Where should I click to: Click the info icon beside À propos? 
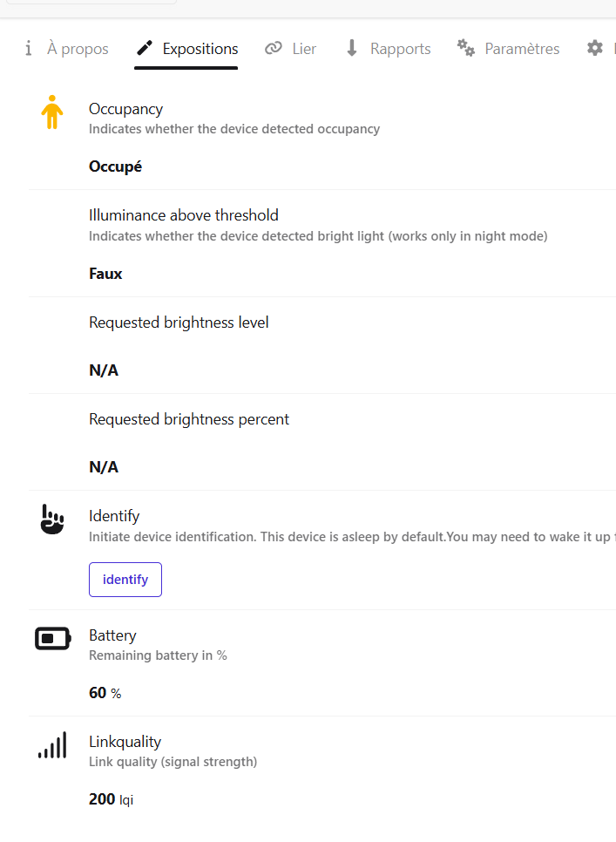pos(29,48)
